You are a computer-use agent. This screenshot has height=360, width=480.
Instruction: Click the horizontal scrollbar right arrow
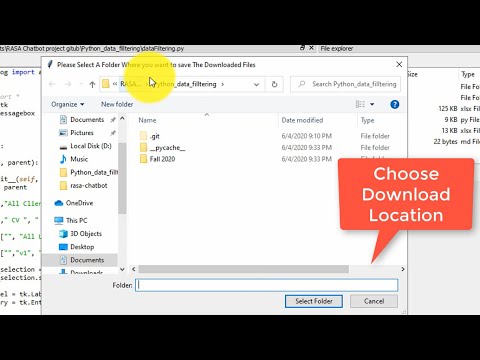click(403, 269)
